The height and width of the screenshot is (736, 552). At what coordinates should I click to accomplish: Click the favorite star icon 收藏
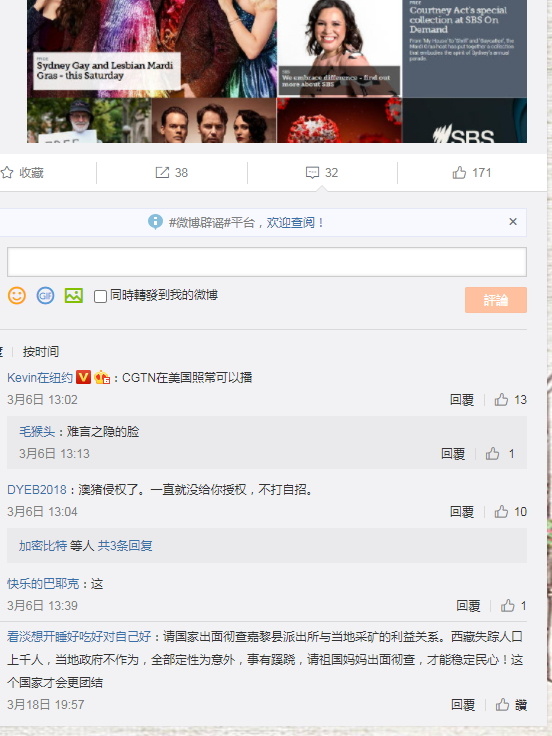[x=7, y=173]
